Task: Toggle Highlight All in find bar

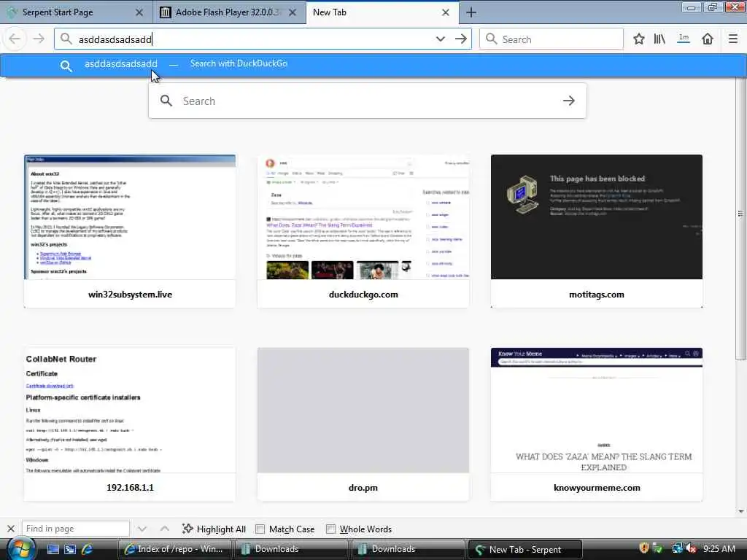Action: pos(214,529)
